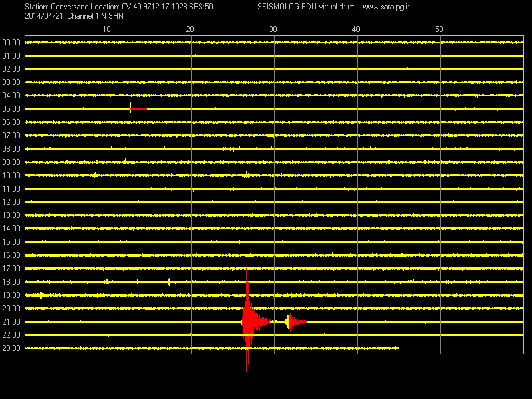Click the '21:00' hour label
Image resolution: width=532 pixels, height=399 pixels.
[11, 322]
